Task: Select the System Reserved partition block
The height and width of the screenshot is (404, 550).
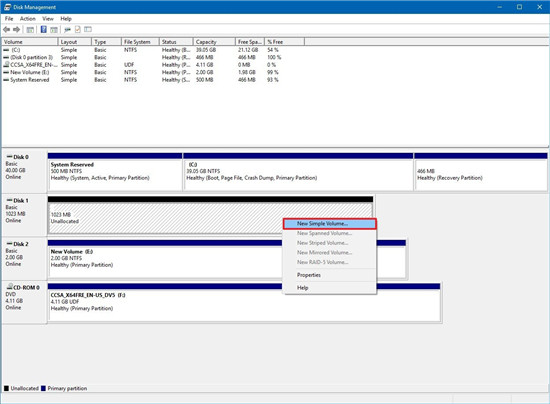Action: [x=115, y=172]
